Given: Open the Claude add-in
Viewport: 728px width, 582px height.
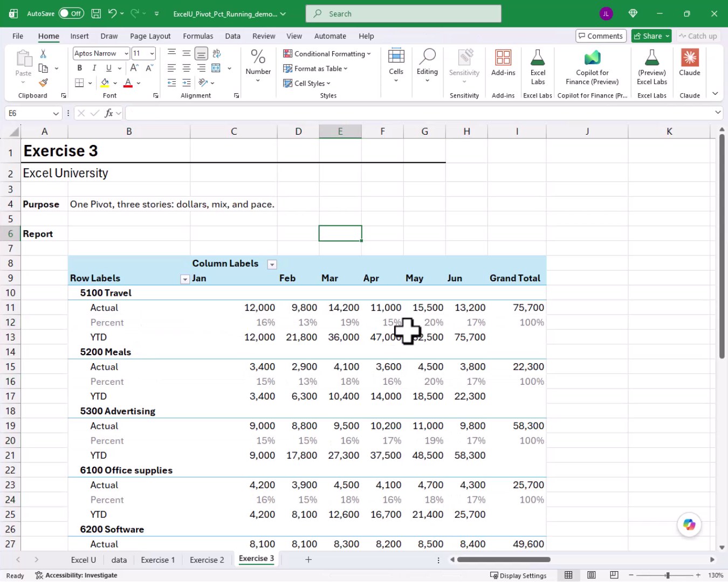Looking at the screenshot, I should [x=690, y=63].
